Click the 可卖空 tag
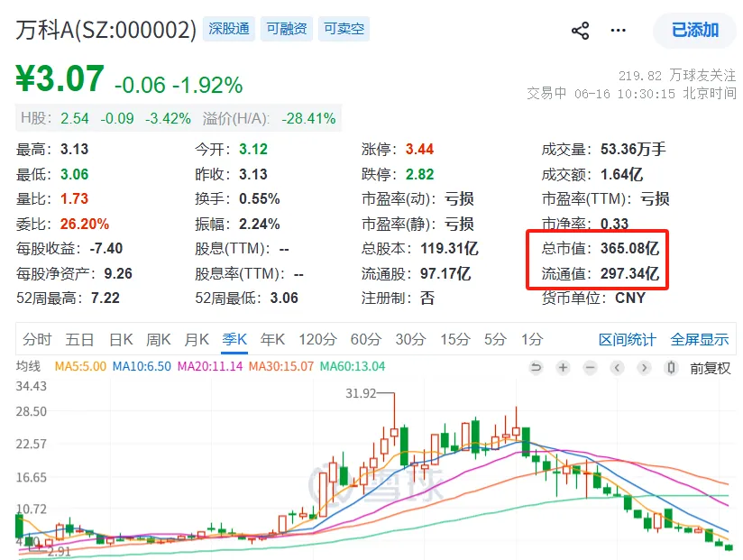The image size is (743, 560). point(344,29)
